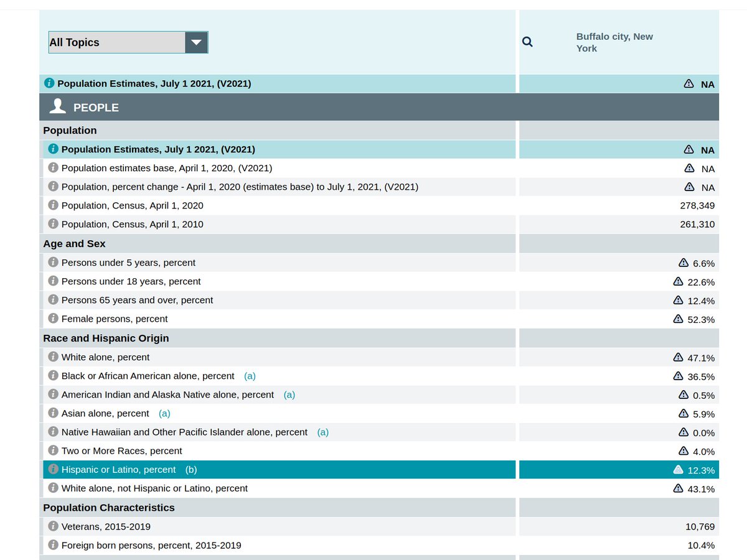This screenshot has height=560, width=747.
Task: Click info icon beside Population estimates base, April 1, 2020
Action: pyautogui.click(x=54, y=168)
